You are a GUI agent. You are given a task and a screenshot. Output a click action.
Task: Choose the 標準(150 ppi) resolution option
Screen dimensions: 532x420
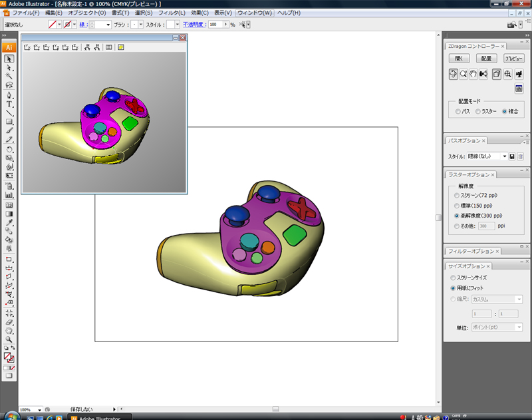pos(456,206)
